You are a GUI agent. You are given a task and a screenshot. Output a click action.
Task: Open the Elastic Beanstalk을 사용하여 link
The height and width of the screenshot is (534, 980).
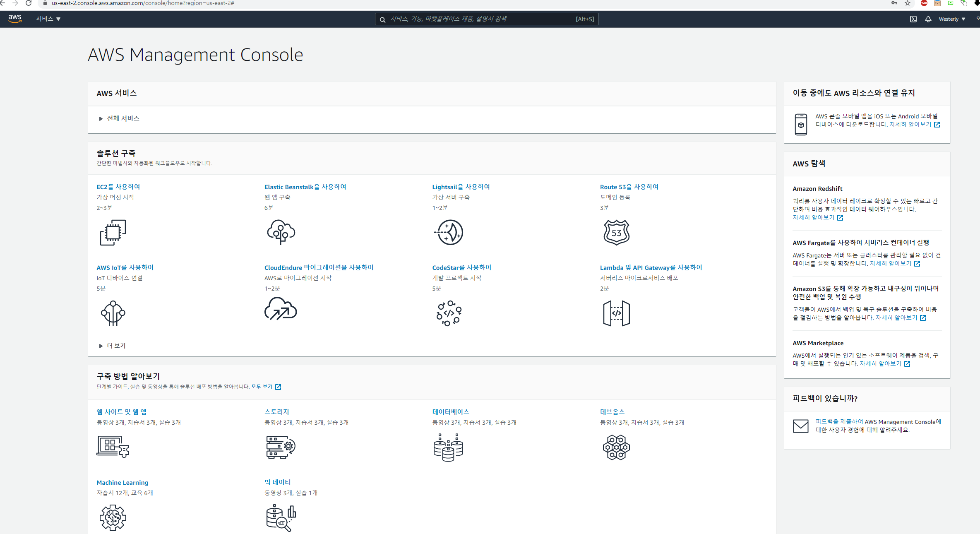click(305, 187)
